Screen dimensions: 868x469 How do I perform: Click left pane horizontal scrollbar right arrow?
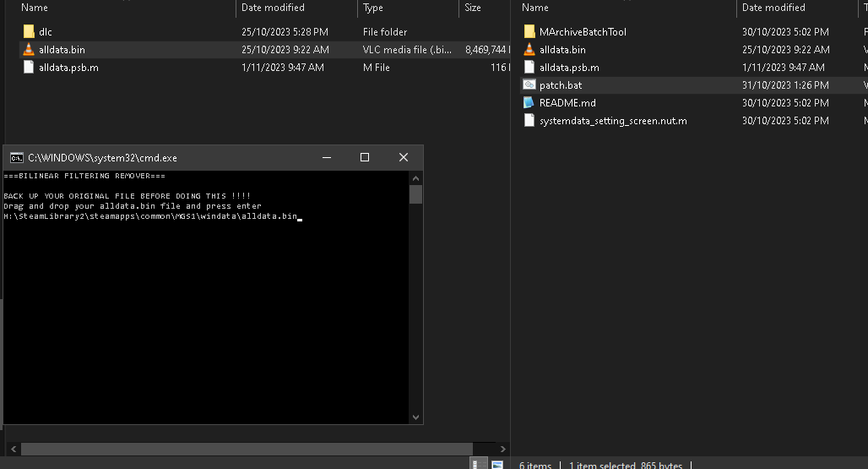[x=502, y=449]
